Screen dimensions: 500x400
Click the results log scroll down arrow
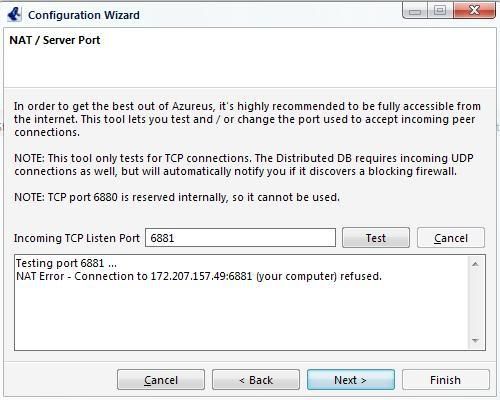[475, 341]
